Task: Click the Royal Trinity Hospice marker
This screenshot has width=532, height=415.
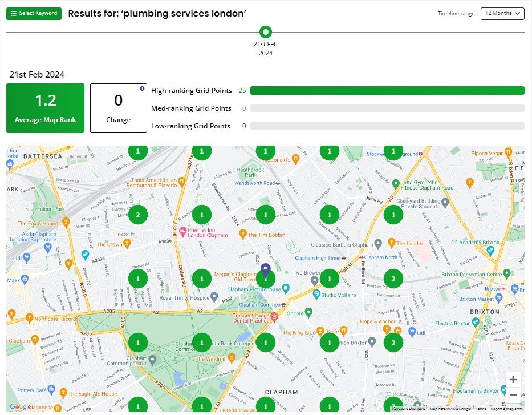Action: click(x=214, y=297)
